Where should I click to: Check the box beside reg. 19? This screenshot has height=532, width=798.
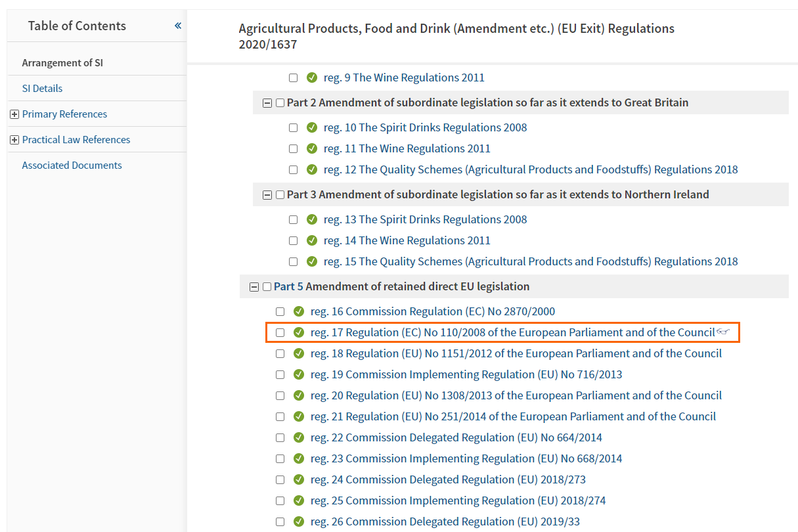coord(280,374)
